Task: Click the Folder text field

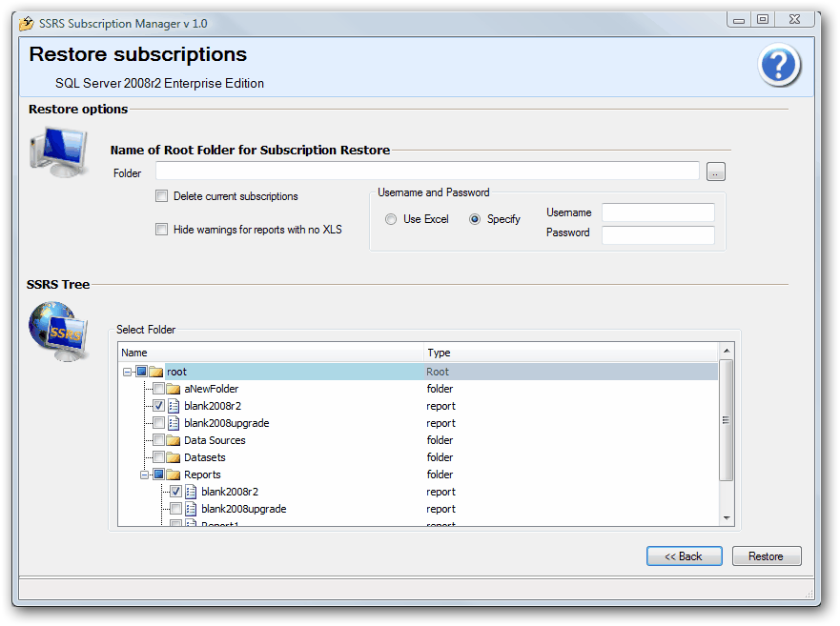Action: point(427,172)
